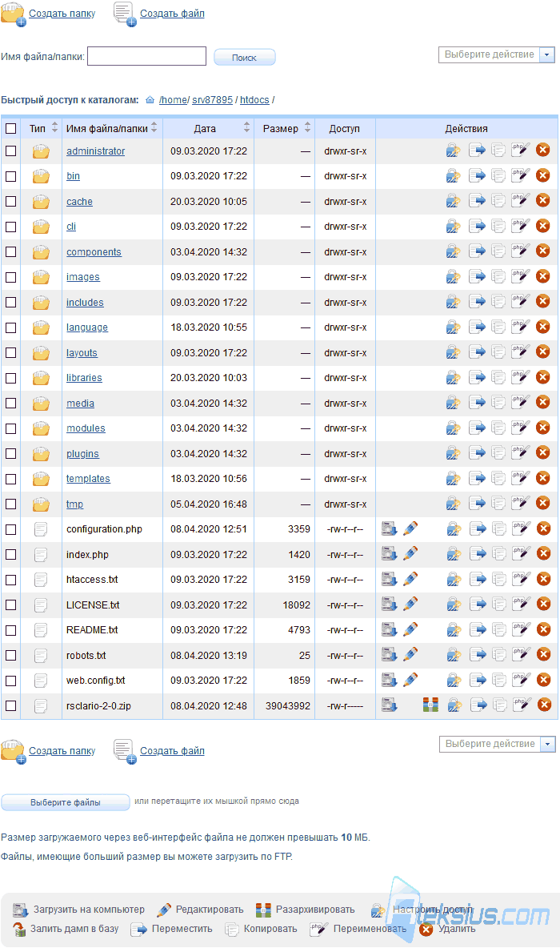The width and height of the screenshot is (560, 952).
Task: Open the top Выберите действие dropdown
Action: pos(496,54)
